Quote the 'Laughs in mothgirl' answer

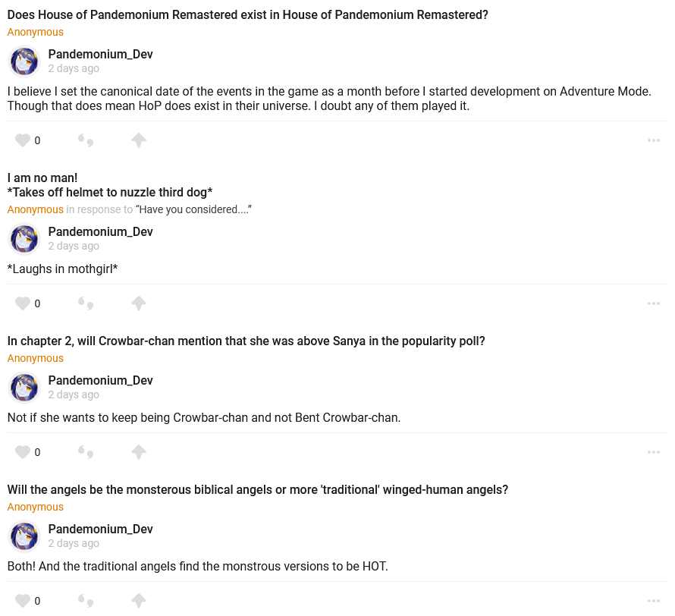(x=86, y=303)
